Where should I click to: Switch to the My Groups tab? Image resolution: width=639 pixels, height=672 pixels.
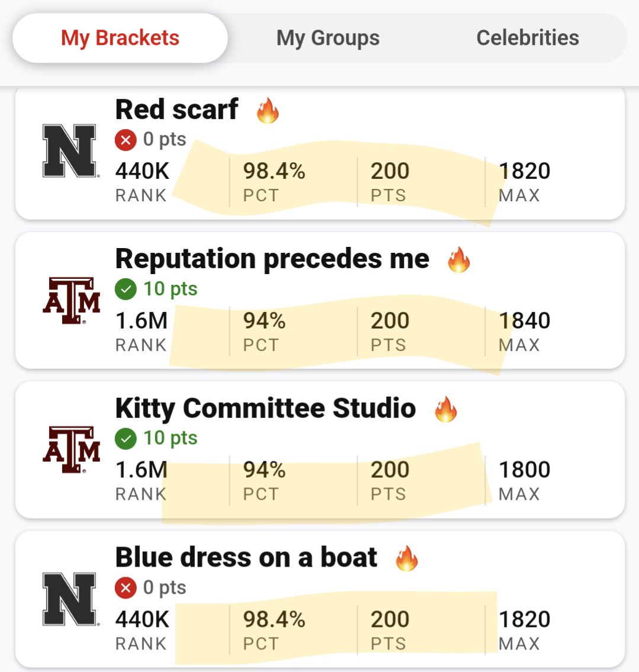[328, 38]
